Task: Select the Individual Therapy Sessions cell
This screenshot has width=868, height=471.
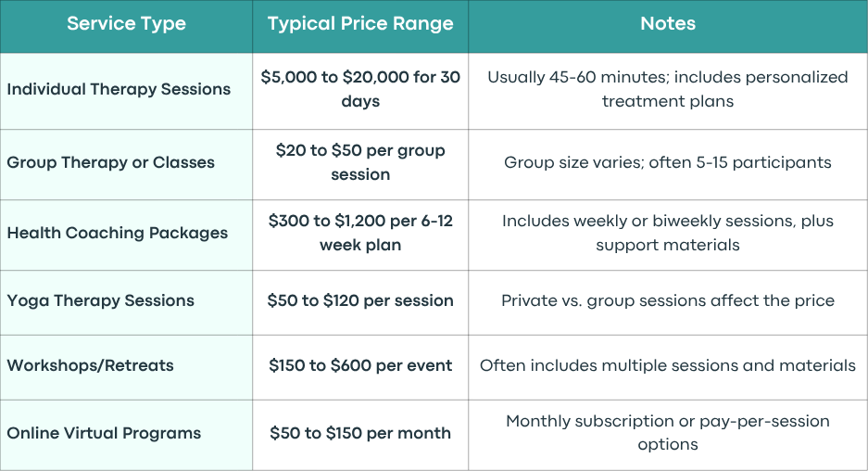Action: pyautogui.click(x=126, y=92)
